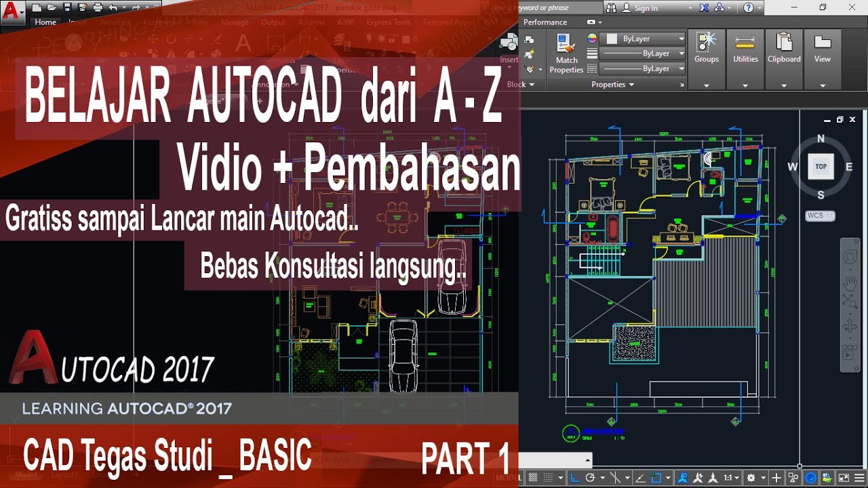Click the Save As icon
Viewport: 868px width, 488px height.
coord(82,7)
